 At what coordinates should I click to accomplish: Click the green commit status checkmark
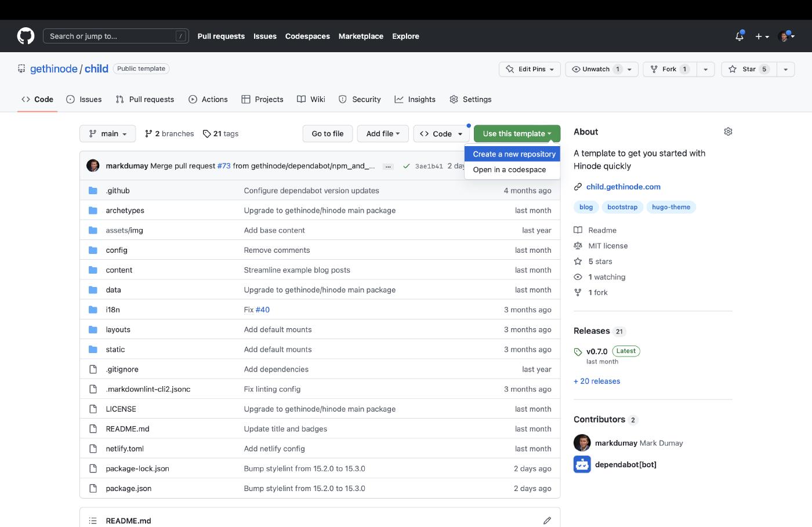[x=407, y=166]
